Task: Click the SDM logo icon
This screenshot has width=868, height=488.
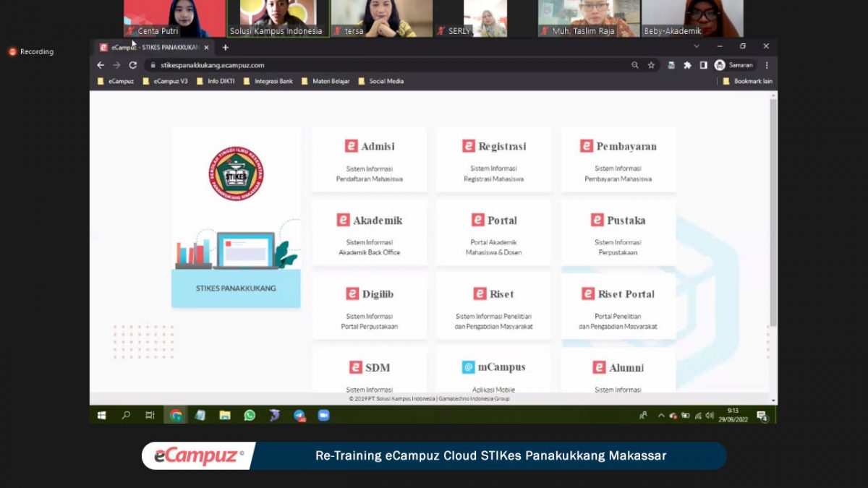Action: (x=355, y=367)
